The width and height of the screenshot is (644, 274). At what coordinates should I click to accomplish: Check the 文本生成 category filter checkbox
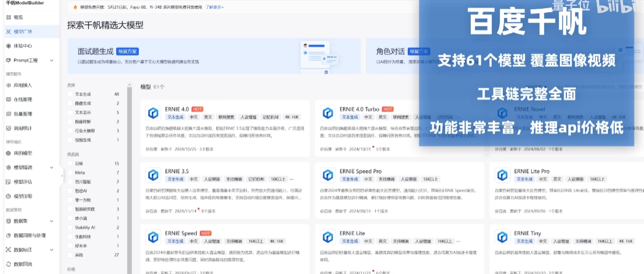coord(71,94)
